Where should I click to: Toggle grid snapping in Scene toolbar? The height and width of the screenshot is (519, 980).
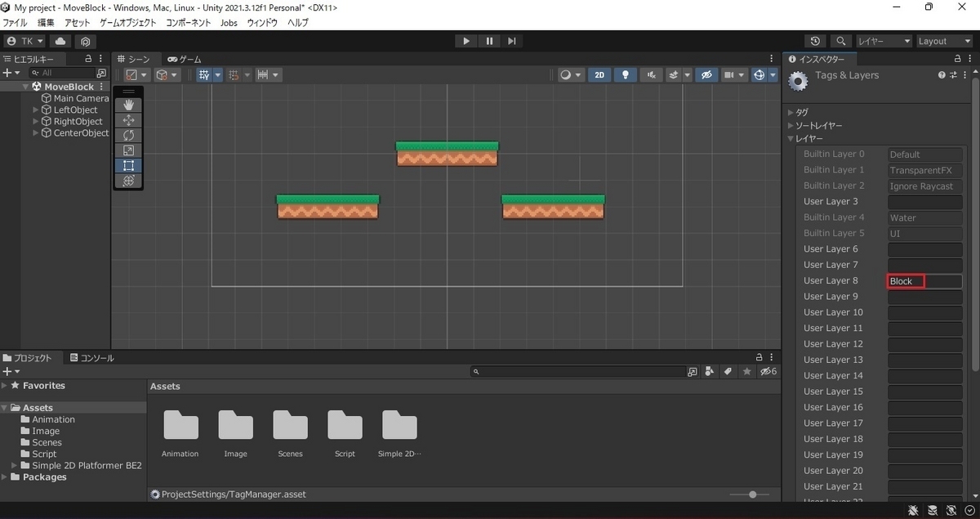pyautogui.click(x=234, y=74)
